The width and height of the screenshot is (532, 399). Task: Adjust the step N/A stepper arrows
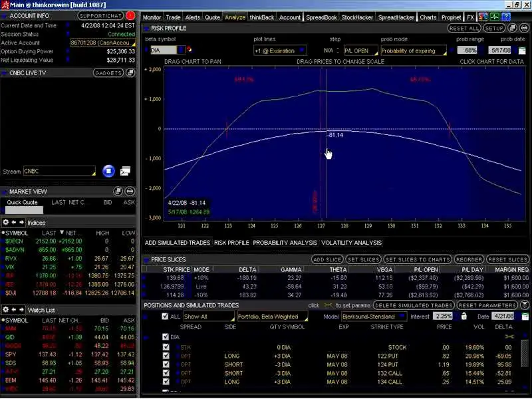tap(338, 51)
